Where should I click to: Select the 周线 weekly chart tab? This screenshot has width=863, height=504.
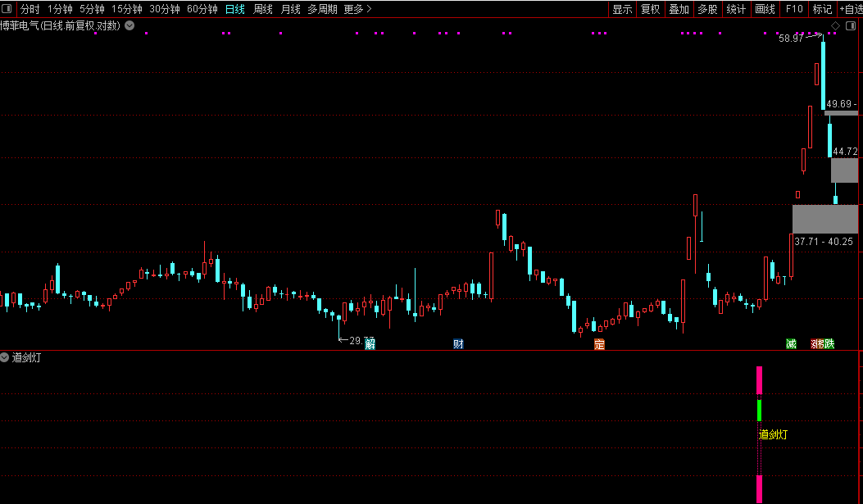(x=262, y=9)
